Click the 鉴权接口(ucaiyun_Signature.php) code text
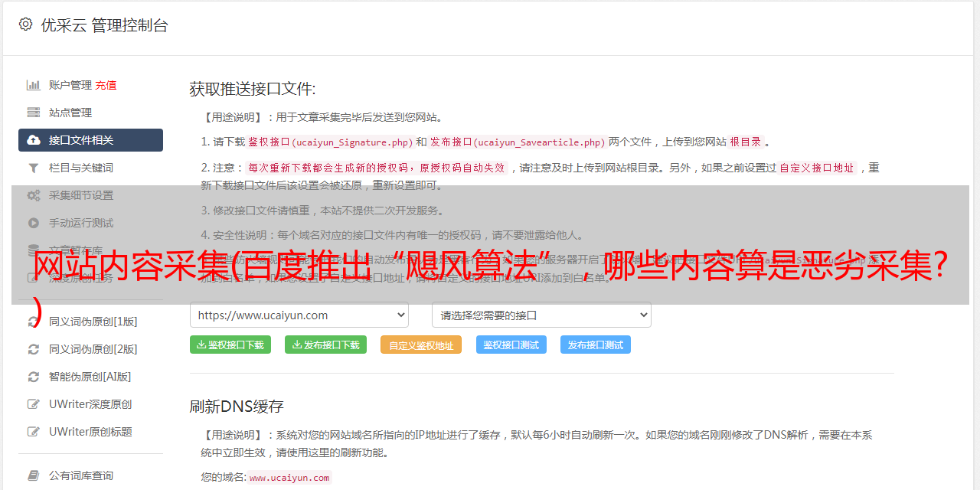 (x=330, y=142)
